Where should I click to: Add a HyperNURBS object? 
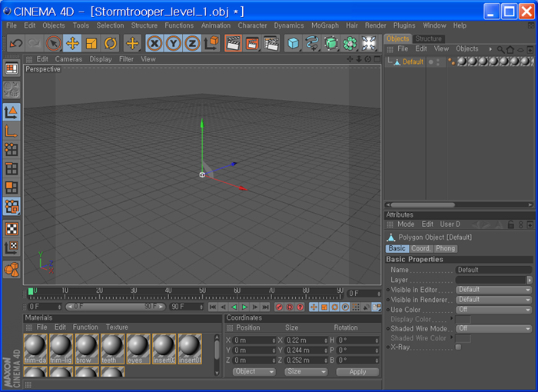point(330,44)
